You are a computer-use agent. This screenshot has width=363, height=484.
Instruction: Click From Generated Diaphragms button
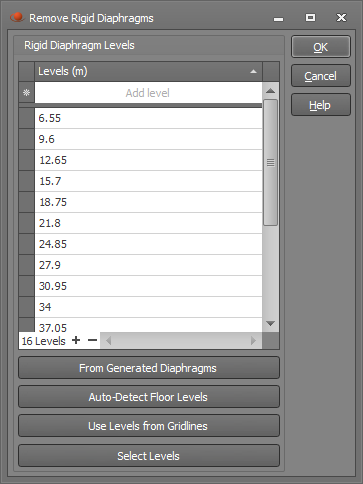(149, 368)
